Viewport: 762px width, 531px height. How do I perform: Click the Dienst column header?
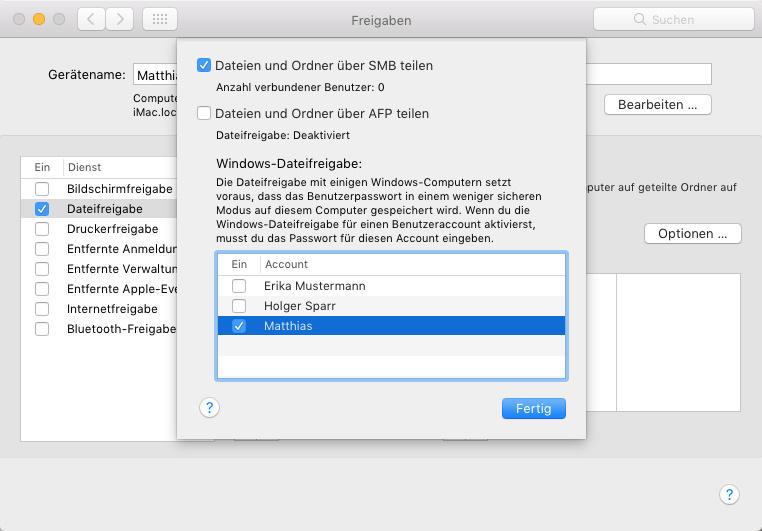pos(120,167)
